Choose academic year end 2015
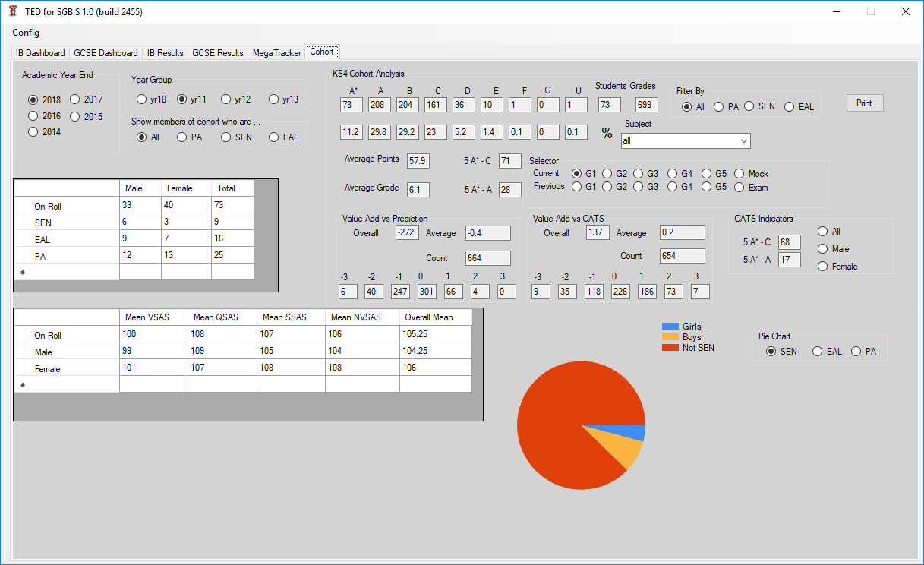Image resolution: width=924 pixels, height=565 pixels. tap(87, 116)
